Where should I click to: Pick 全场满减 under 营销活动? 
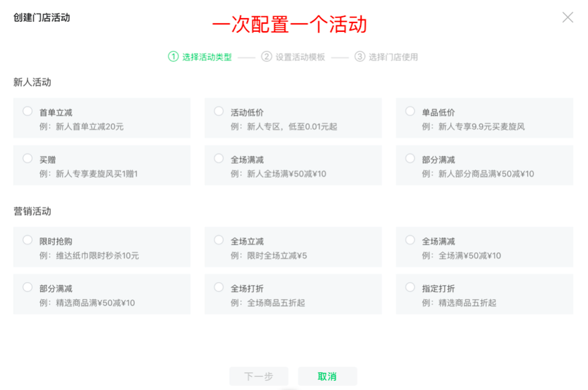(410, 240)
